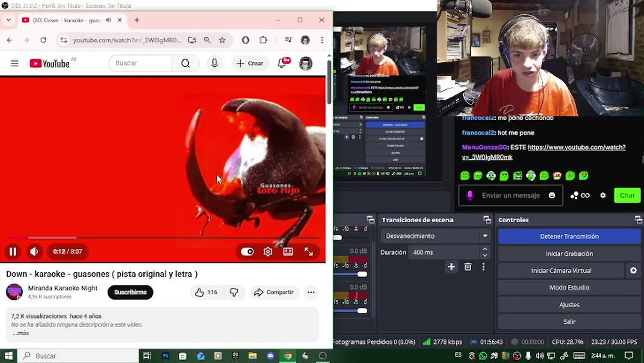Undock the Transiciones de escena panel
This screenshot has width=644, height=363.
(487, 220)
